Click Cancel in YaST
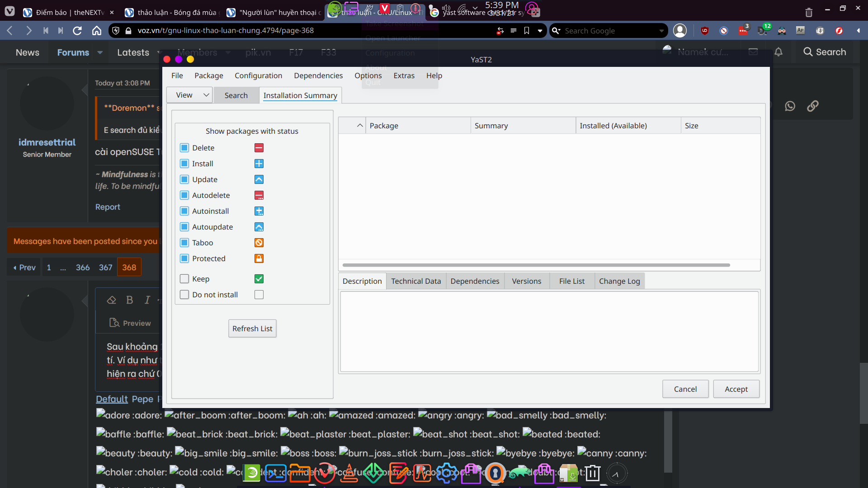This screenshot has height=488, width=868. click(x=685, y=389)
